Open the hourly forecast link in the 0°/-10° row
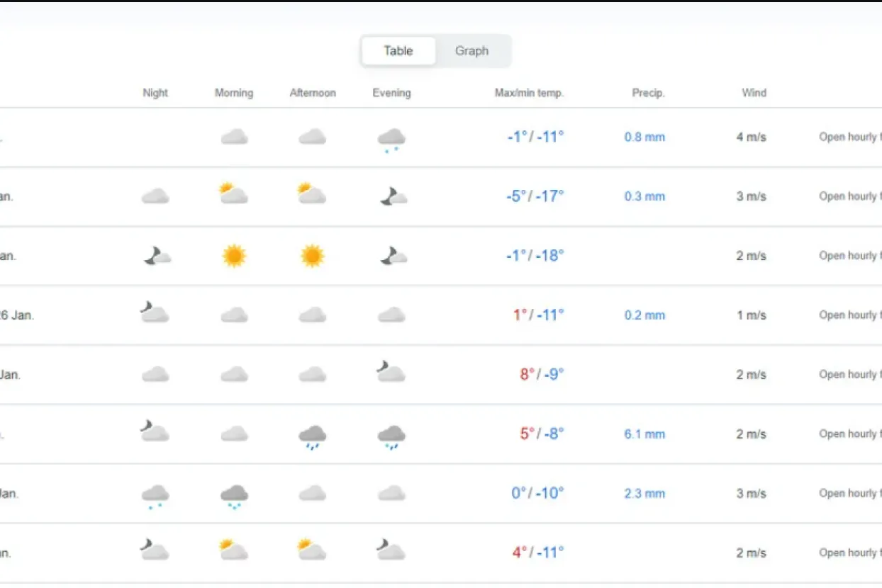Screen dimensions: 882x588 tap(849, 493)
